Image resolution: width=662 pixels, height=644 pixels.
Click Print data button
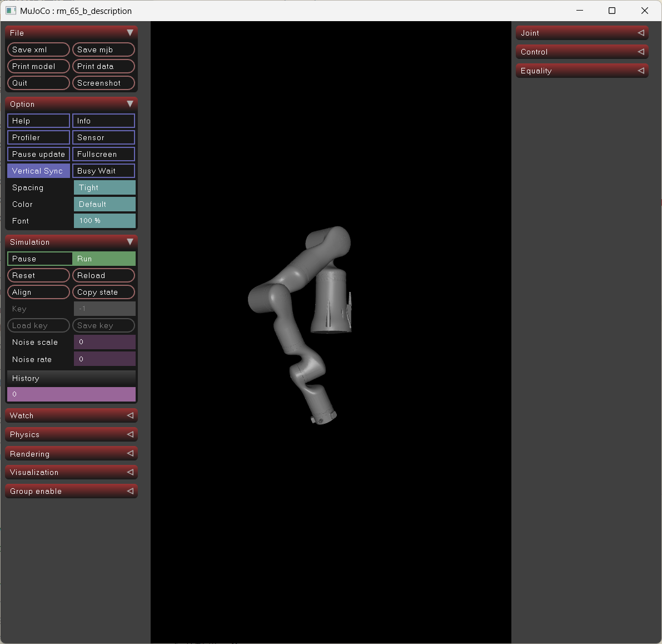coord(103,66)
